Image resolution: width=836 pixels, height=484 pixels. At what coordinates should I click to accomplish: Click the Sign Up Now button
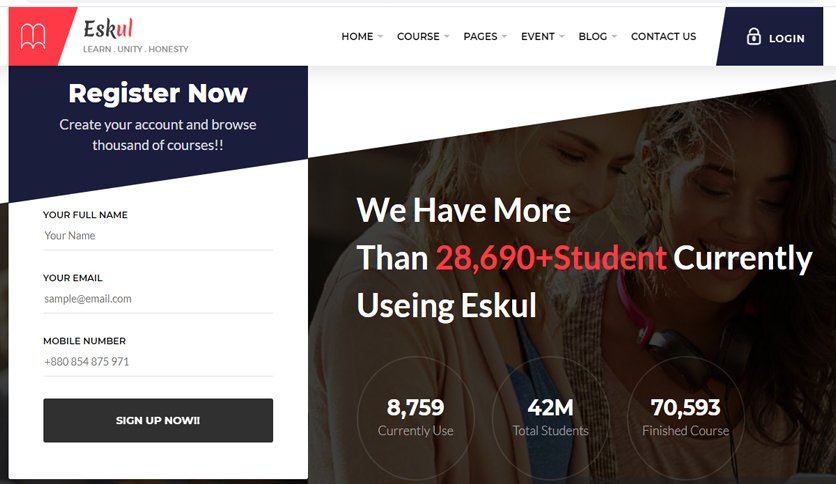tap(158, 420)
